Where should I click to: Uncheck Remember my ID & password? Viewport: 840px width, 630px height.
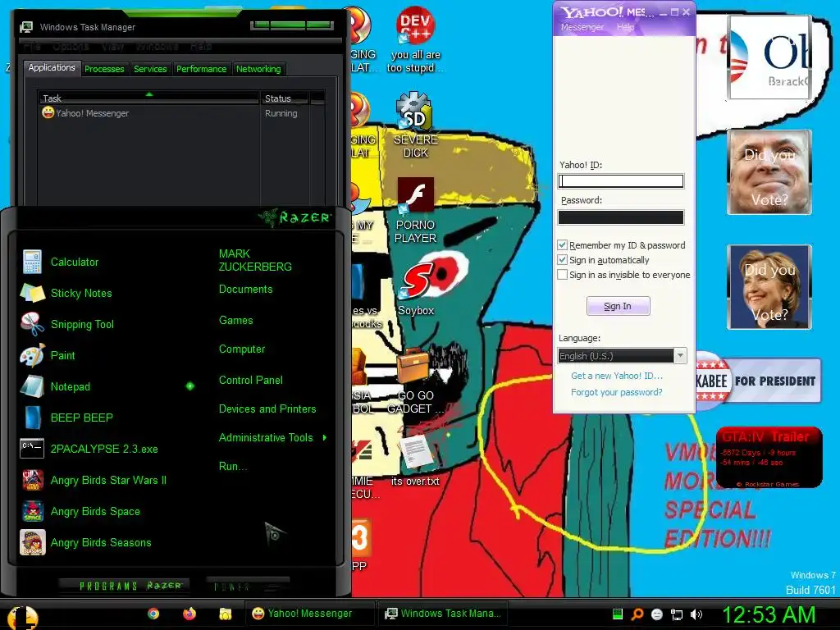click(x=562, y=244)
